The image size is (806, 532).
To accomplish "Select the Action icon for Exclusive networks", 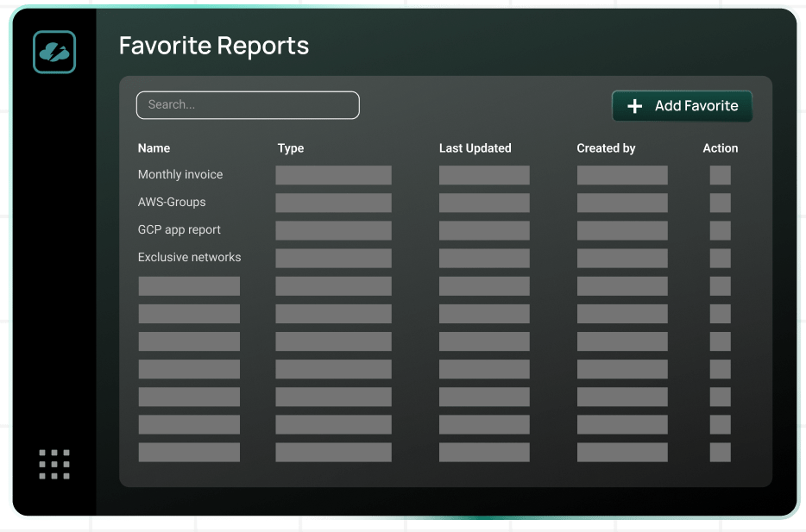I will point(721,258).
